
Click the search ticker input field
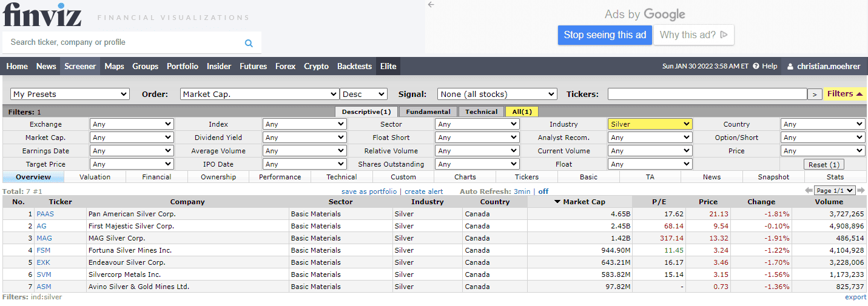pos(124,42)
